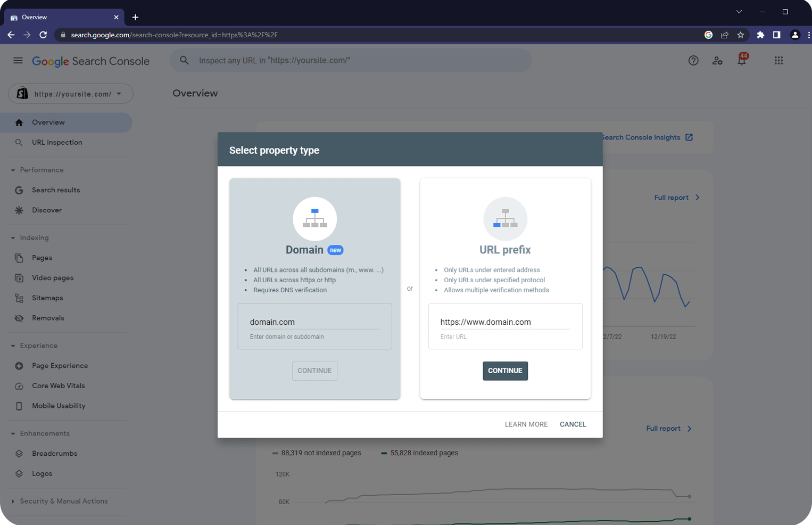Screen dimensions: 812x525
Task: Click the search magnifier icon in inspect bar
Action: click(184, 60)
